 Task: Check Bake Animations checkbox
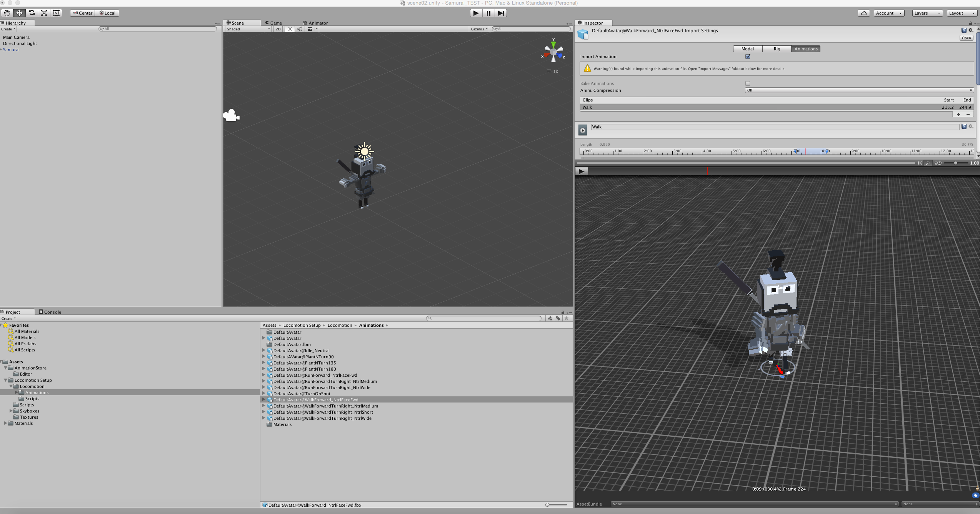748,83
